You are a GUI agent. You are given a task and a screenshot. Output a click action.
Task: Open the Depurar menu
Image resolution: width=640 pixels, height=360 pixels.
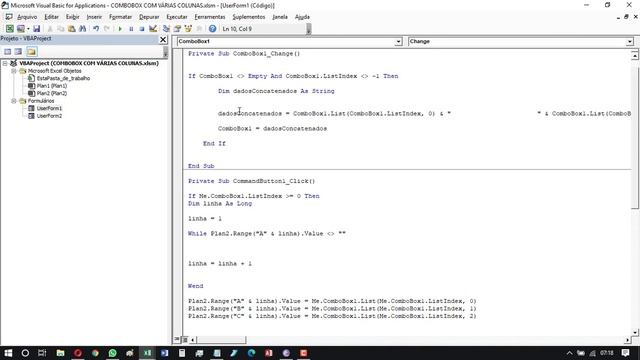(x=149, y=17)
